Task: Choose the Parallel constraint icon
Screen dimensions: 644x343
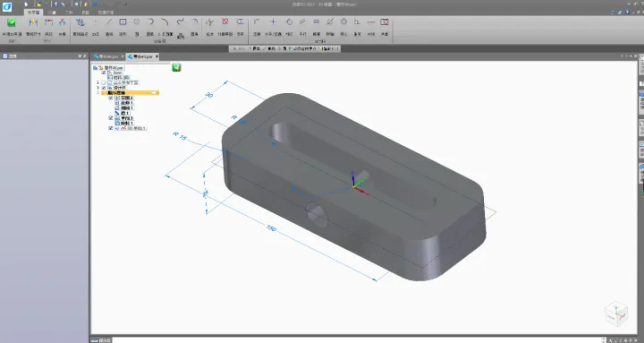Action: point(302,21)
